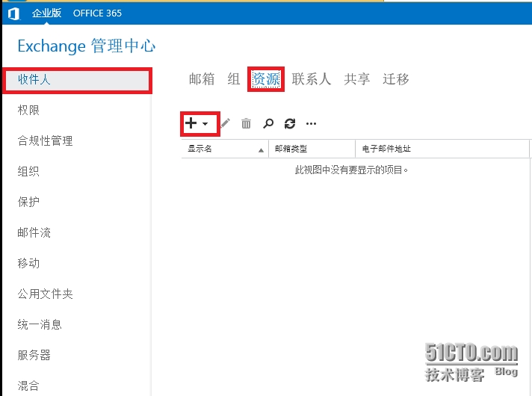Viewport: 532px width, 396px height.
Task: Open the 迁移 tab
Action: click(396, 79)
